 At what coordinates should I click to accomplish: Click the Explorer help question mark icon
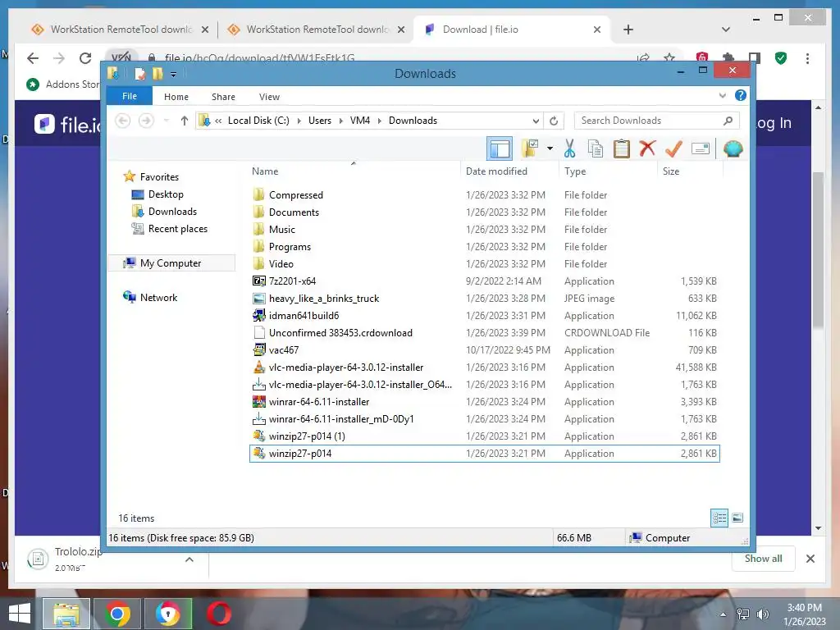741,95
